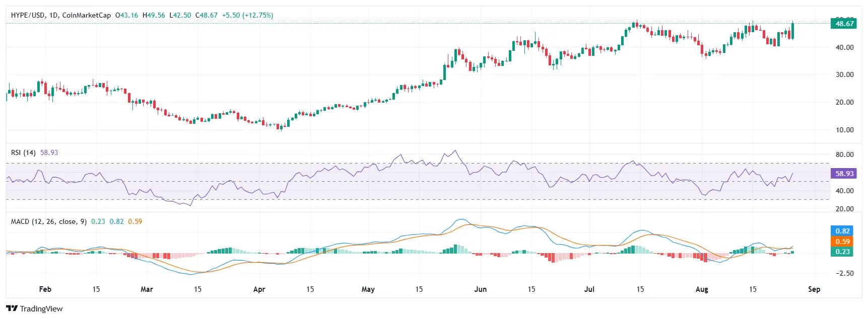This screenshot has width=868, height=319.
Task: Select the RSI (14) indicator label
Action: tap(23, 152)
